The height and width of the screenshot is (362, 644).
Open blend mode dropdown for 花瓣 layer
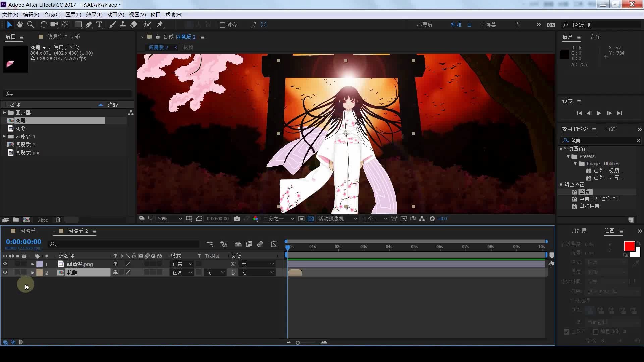click(181, 273)
